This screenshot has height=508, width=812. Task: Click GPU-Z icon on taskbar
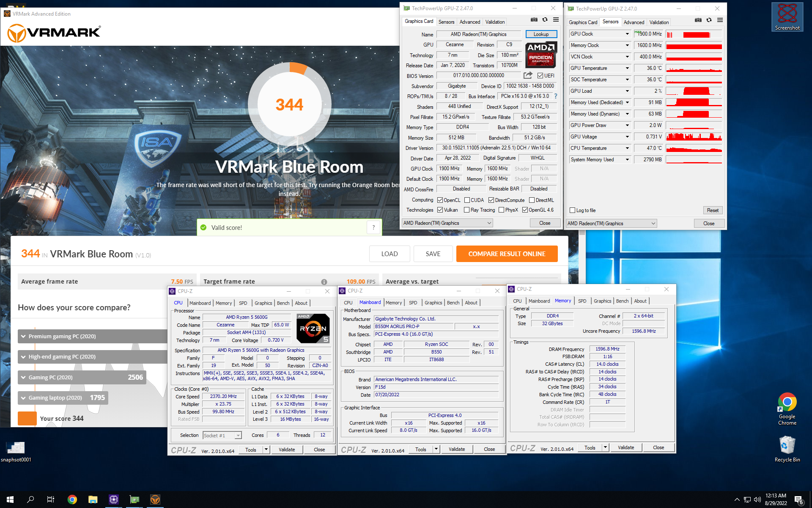coord(134,500)
